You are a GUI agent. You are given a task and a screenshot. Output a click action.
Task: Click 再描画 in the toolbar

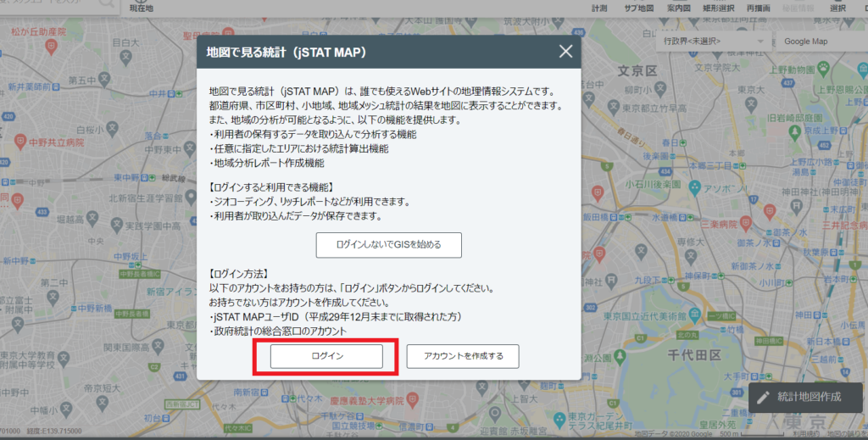point(758,8)
